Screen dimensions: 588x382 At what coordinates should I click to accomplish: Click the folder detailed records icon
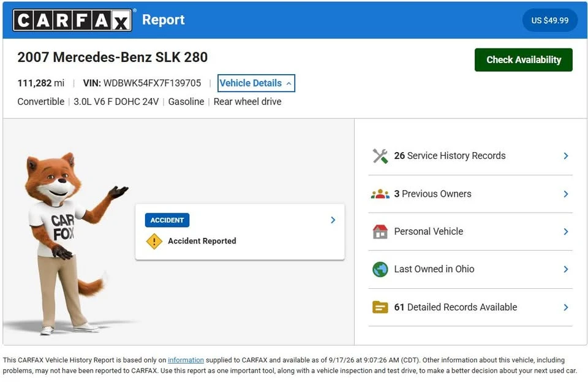coord(380,307)
